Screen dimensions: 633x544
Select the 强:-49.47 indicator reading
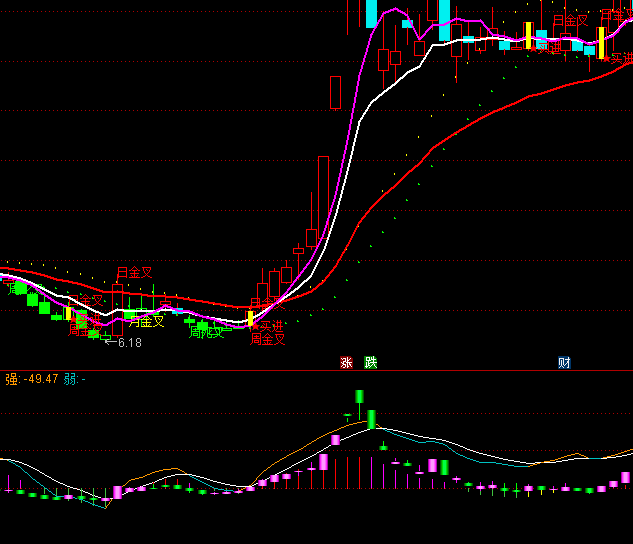click(x=30, y=379)
